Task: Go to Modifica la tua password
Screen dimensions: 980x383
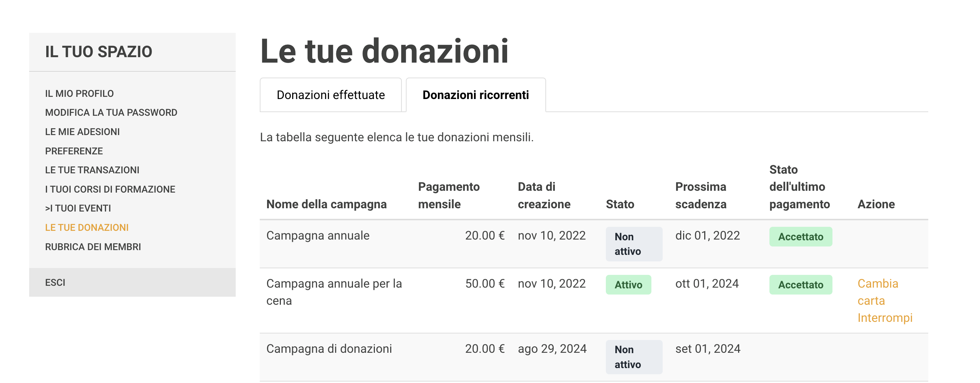Action: pyautogui.click(x=111, y=112)
